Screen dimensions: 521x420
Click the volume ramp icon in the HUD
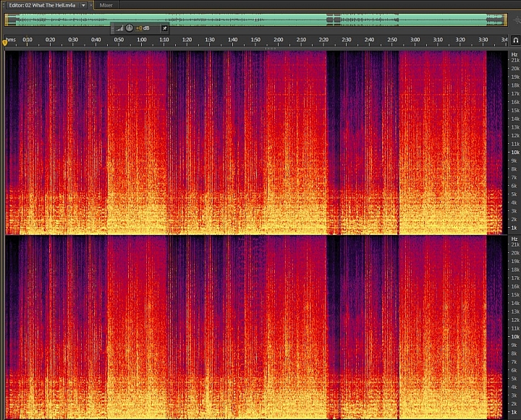[x=119, y=28]
